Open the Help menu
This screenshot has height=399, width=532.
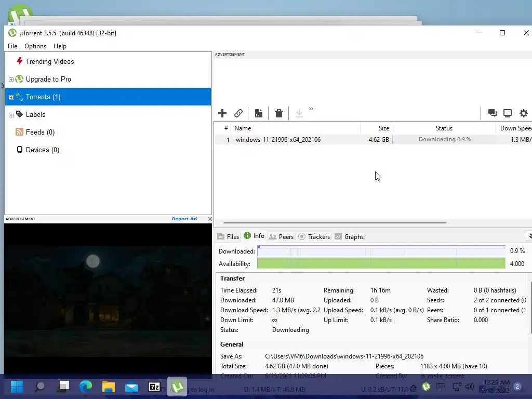[x=60, y=46]
